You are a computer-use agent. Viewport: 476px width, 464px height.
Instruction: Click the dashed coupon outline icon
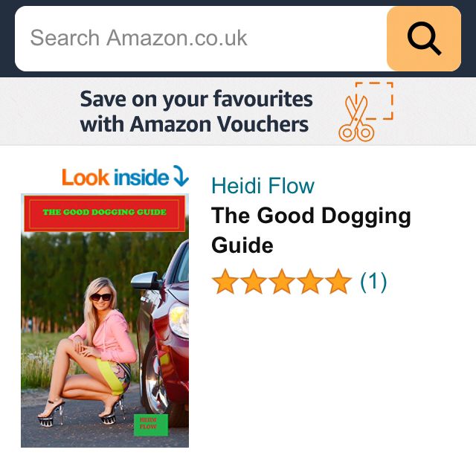(x=376, y=100)
